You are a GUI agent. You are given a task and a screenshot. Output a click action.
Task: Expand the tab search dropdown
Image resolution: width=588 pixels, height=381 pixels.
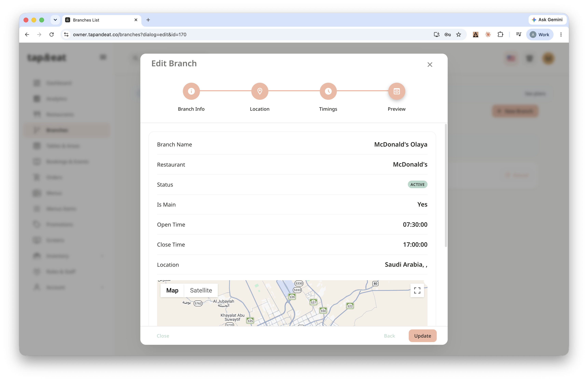pos(55,20)
